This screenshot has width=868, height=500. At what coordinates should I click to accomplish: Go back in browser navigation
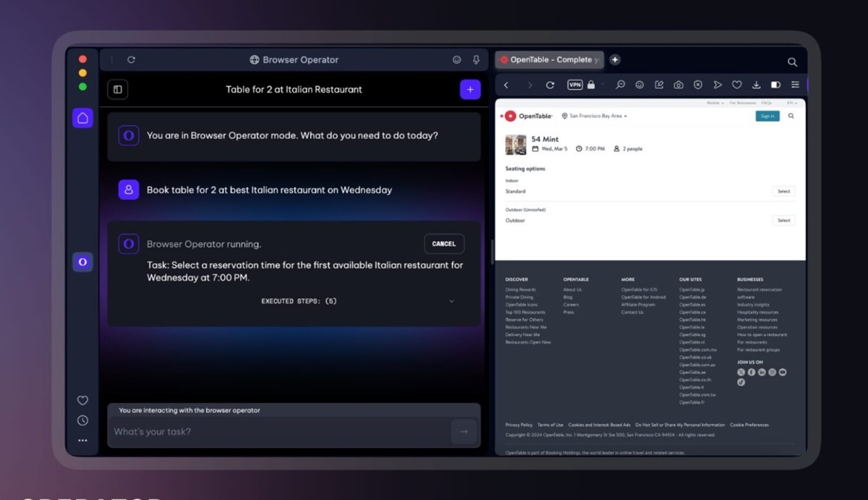[506, 85]
